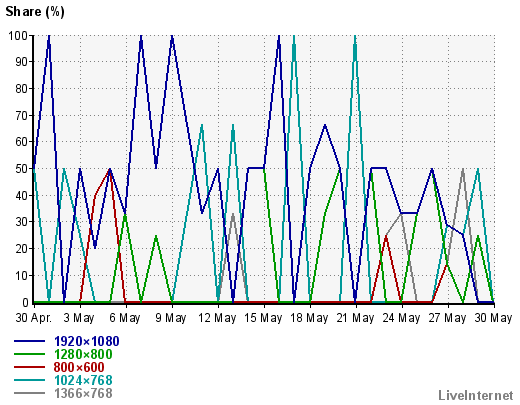
Task: Click the red 800×600 legend line swatch
Action: tap(29, 367)
